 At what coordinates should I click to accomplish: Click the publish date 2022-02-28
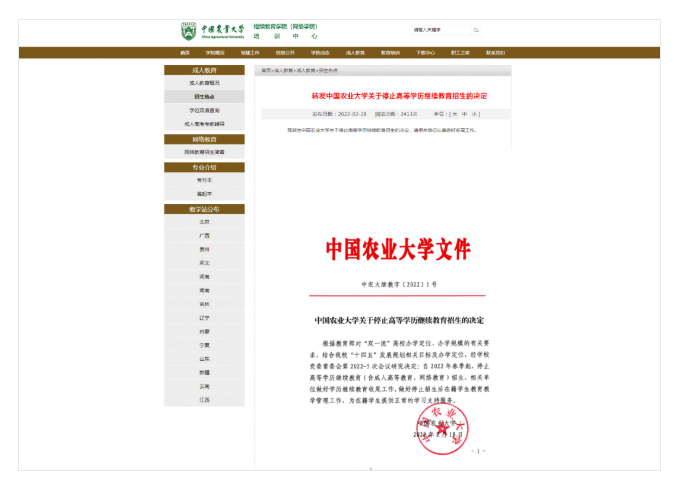click(x=352, y=114)
